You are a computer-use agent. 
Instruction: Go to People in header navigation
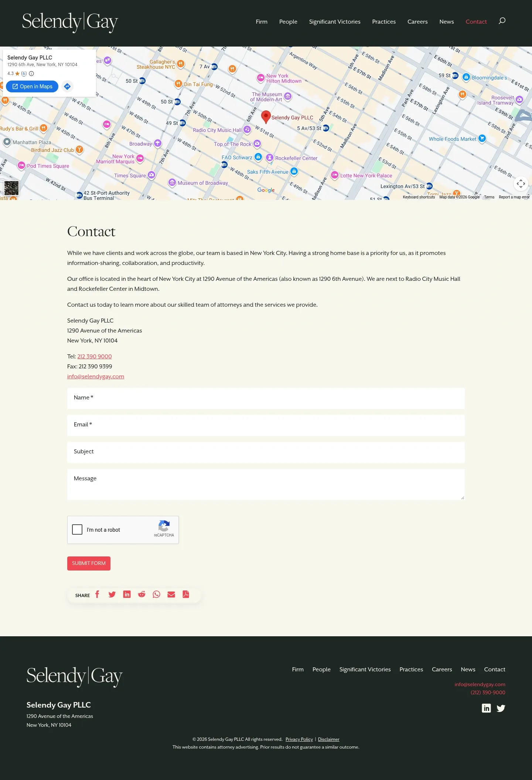tap(288, 22)
